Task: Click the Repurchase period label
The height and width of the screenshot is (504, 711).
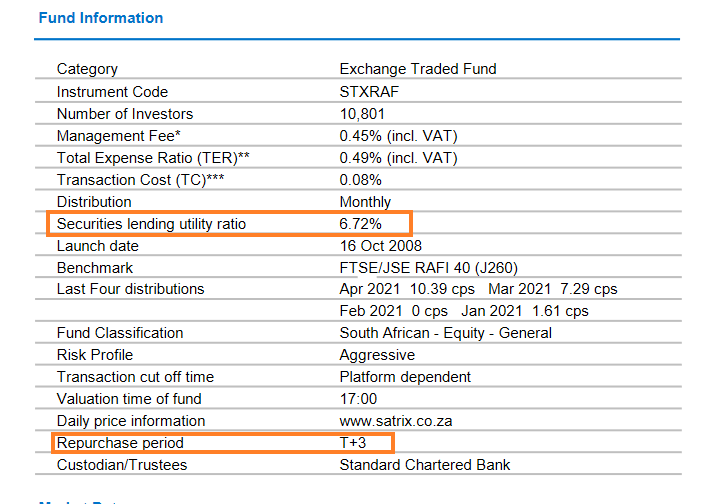Action: pyautogui.click(x=120, y=443)
